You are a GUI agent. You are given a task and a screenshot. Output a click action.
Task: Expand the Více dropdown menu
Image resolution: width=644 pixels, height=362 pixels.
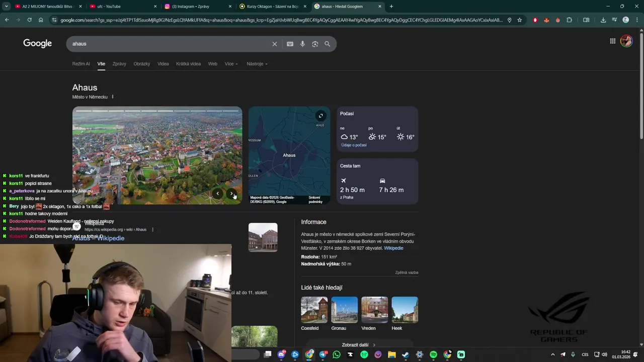tap(231, 64)
